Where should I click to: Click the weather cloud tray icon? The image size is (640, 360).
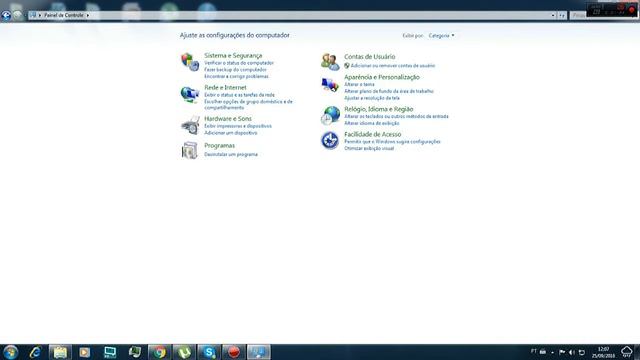point(627,351)
